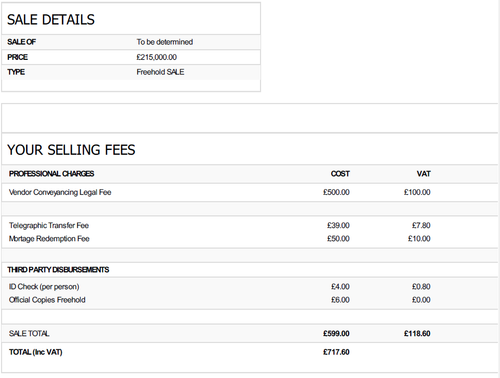Select the 'To be determined' sale value

coord(165,42)
